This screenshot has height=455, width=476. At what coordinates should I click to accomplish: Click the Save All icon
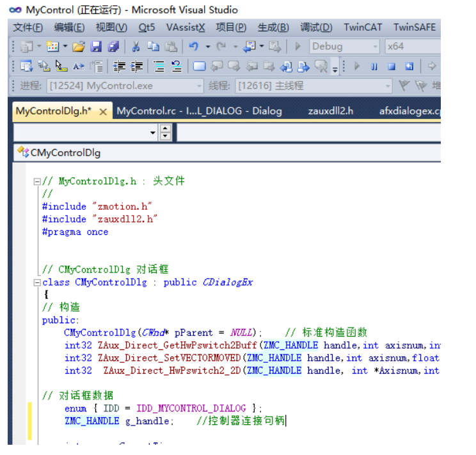point(113,47)
